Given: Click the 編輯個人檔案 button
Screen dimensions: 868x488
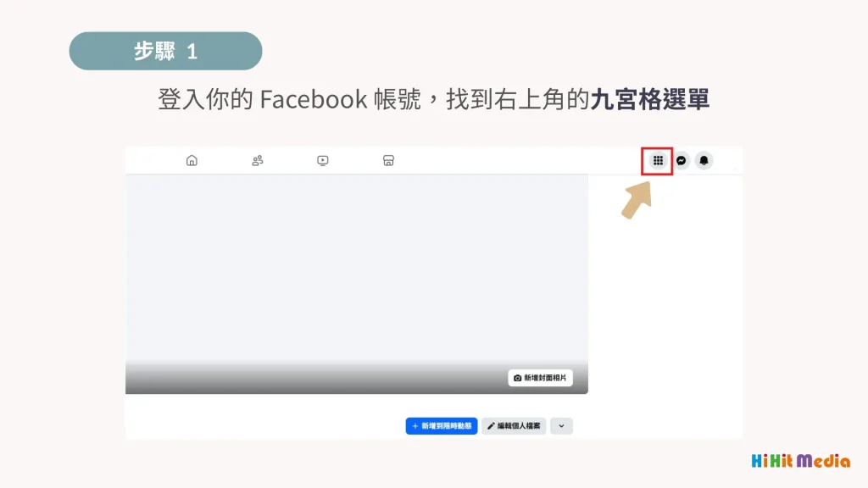Looking at the screenshot, I should pyautogui.click(x=514, y=426).
